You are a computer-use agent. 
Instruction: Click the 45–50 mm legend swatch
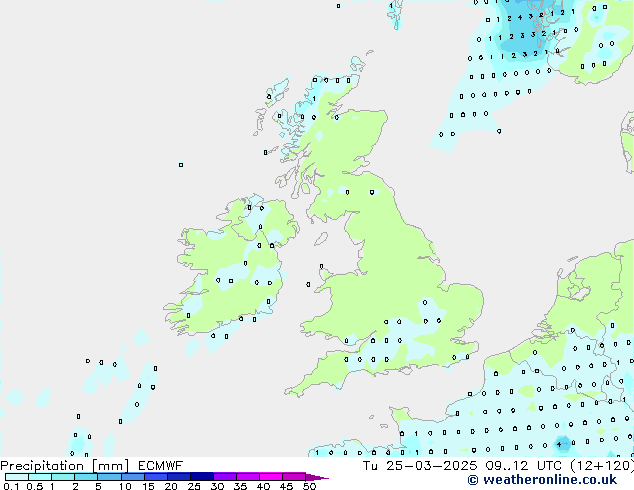tap(294, 477)
